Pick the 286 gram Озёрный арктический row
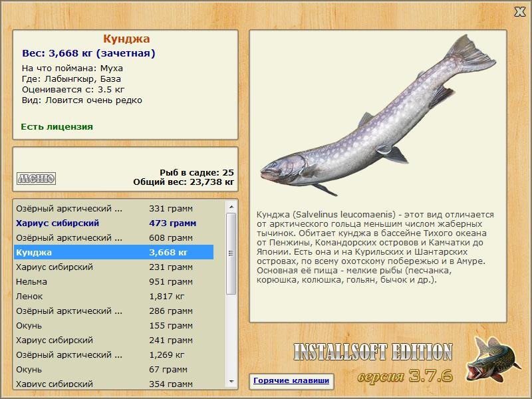The image size is (532, 399). [113, 311]
